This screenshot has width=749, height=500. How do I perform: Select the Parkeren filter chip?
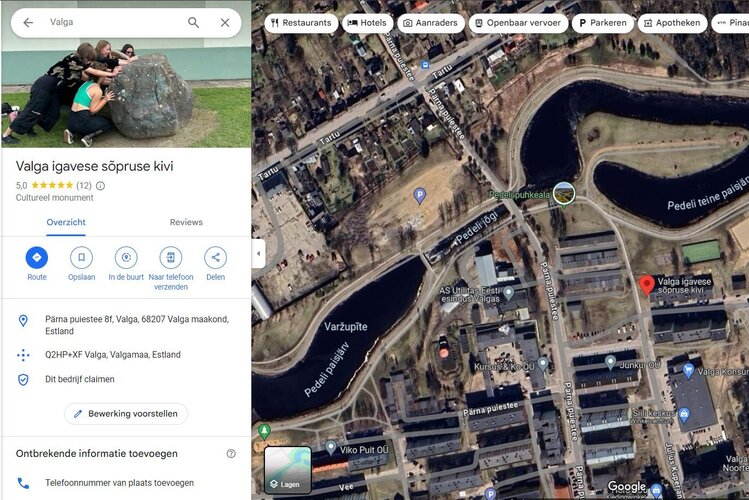[603, 23]
